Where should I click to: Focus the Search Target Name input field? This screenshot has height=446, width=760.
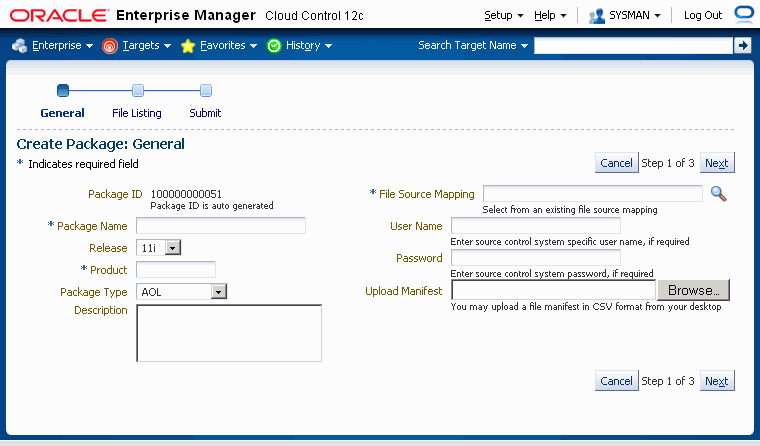tap(633, 46)
